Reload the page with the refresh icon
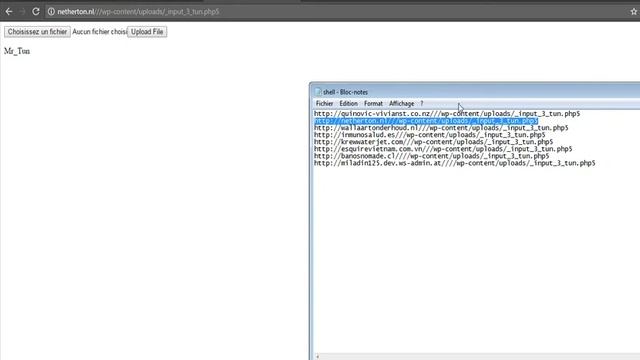 [x=36, y=12]
